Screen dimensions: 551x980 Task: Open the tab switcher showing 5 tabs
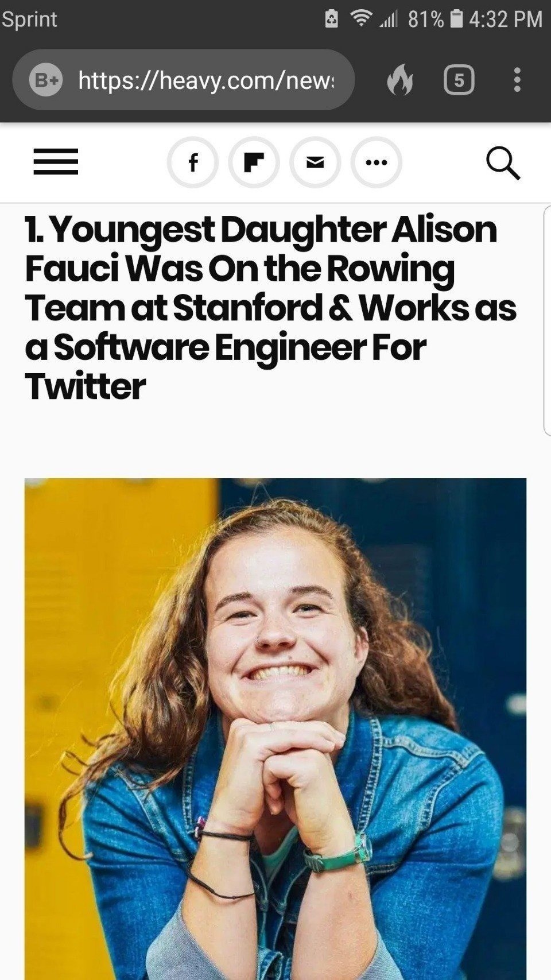[459, 80]
